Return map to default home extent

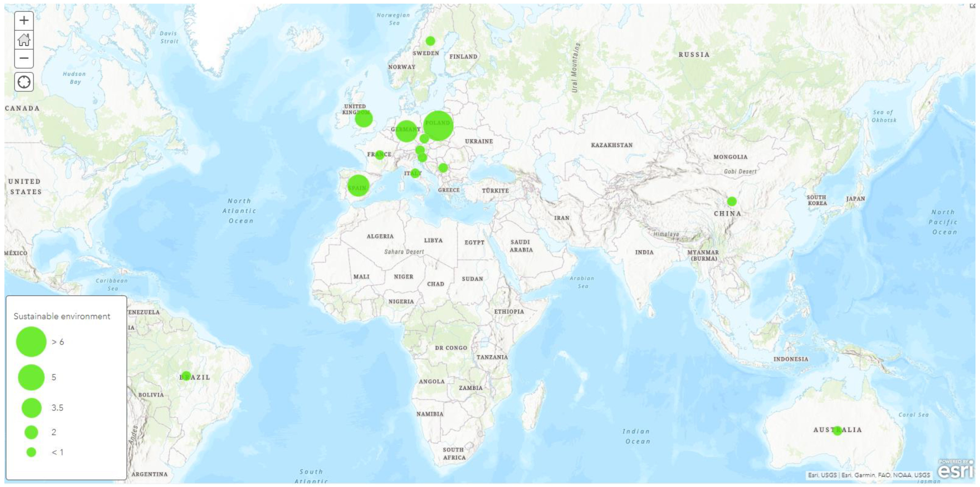pos(24,39)
